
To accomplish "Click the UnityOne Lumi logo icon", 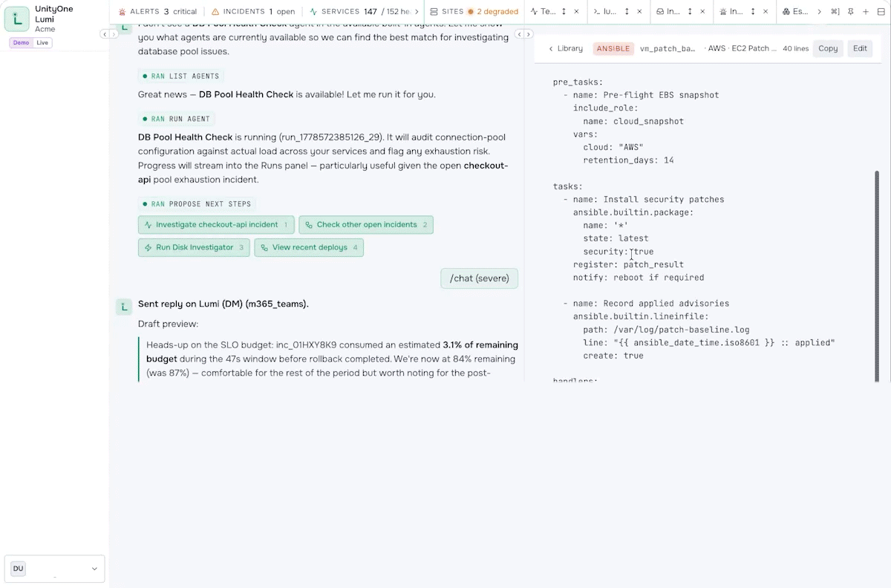I will pos(17,19).
